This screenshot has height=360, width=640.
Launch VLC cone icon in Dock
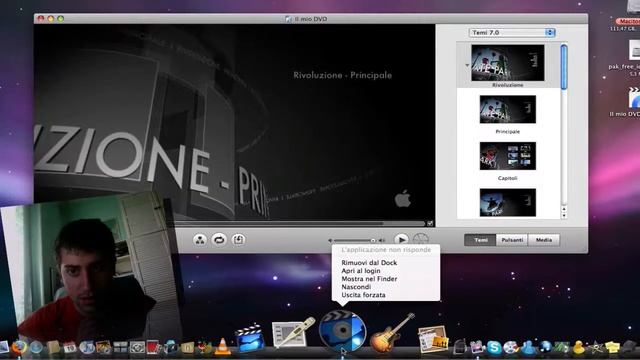222,346
